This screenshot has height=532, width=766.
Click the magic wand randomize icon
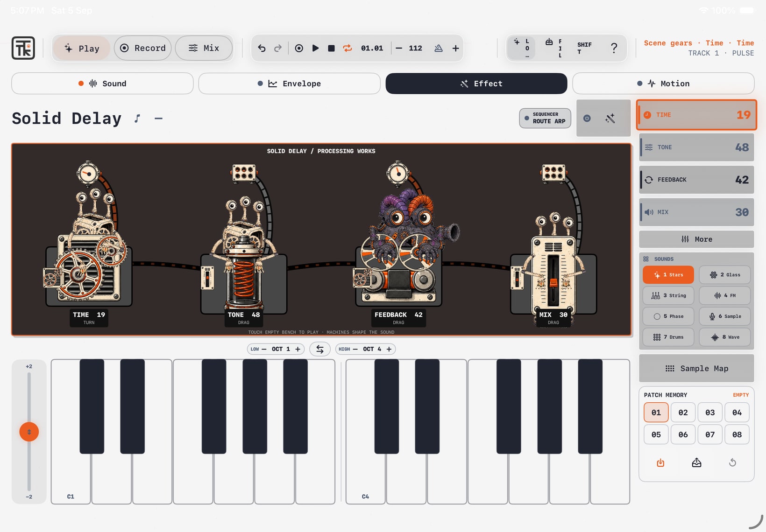pyautogui.click(x=610, y=119)
